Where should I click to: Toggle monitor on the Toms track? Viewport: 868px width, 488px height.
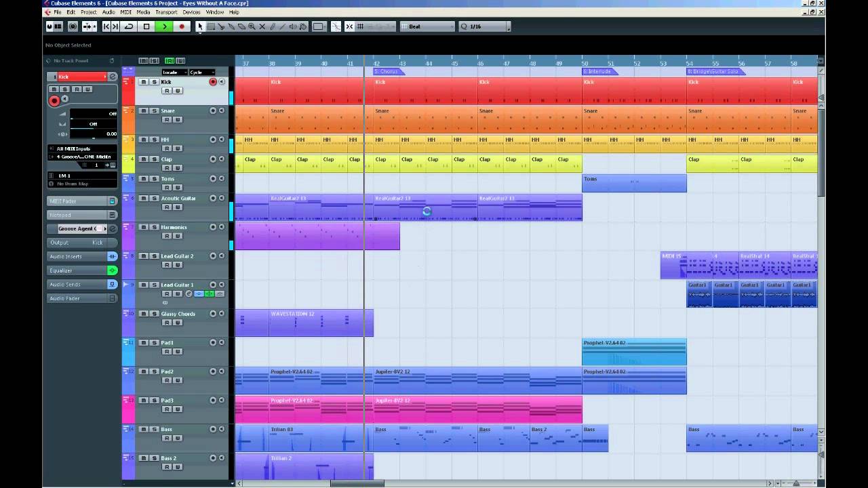[222, 179]
